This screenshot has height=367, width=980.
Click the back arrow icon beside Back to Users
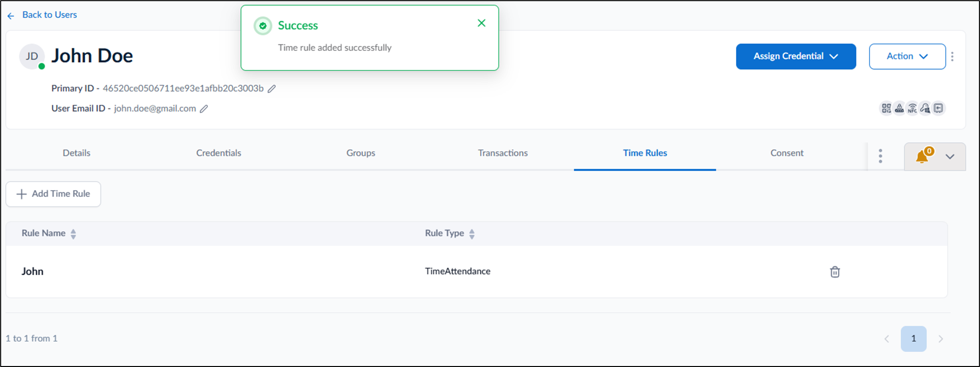pyautogui.click(x=11, y=16)
